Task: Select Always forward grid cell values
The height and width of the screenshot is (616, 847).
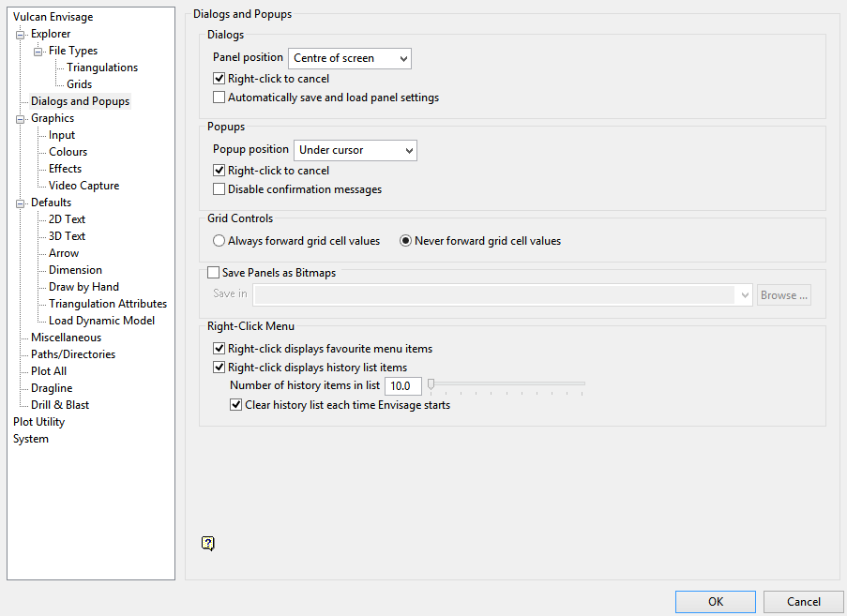Action: click(x=219, y=241)
